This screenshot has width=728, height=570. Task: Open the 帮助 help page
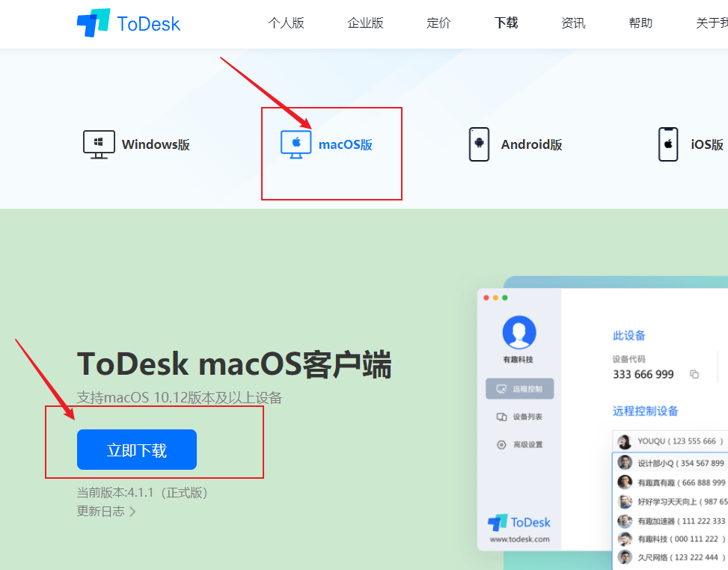pyautogui.click(x=640, y=22)
